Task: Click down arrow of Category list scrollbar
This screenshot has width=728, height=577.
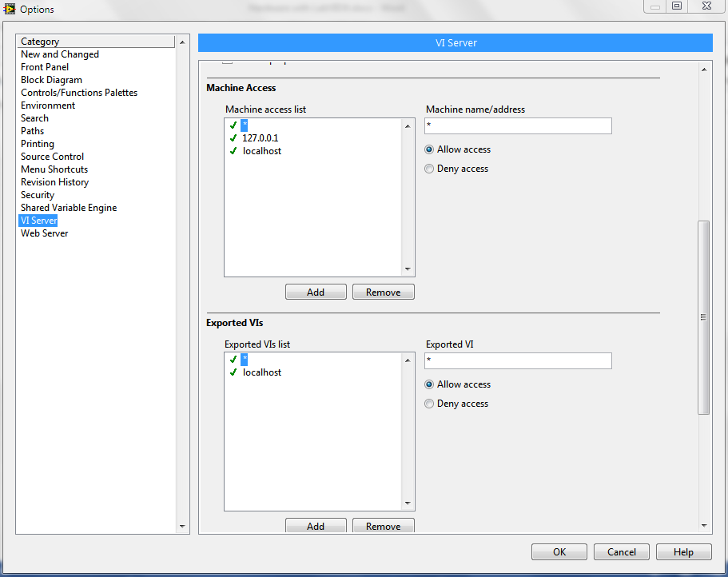Action: coord(182,527)
